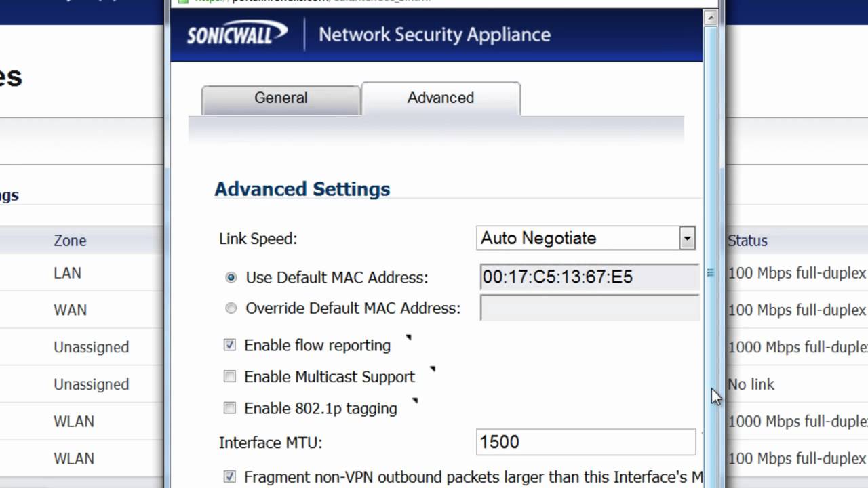This screenshot has height=488, width=868.
Task: Click the help triangle beside Enable 802.1p tagging
Action: [415, 401]
